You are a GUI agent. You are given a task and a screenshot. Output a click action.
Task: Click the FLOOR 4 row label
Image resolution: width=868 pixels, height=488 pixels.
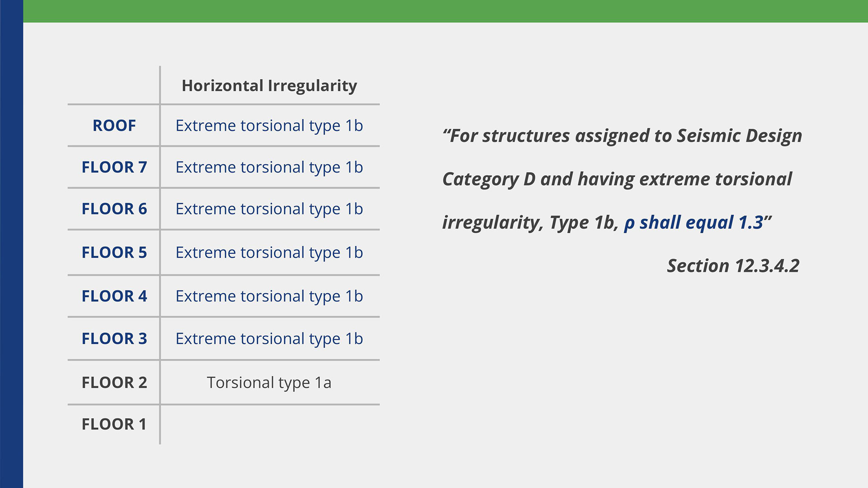click(x=114, y=296)
